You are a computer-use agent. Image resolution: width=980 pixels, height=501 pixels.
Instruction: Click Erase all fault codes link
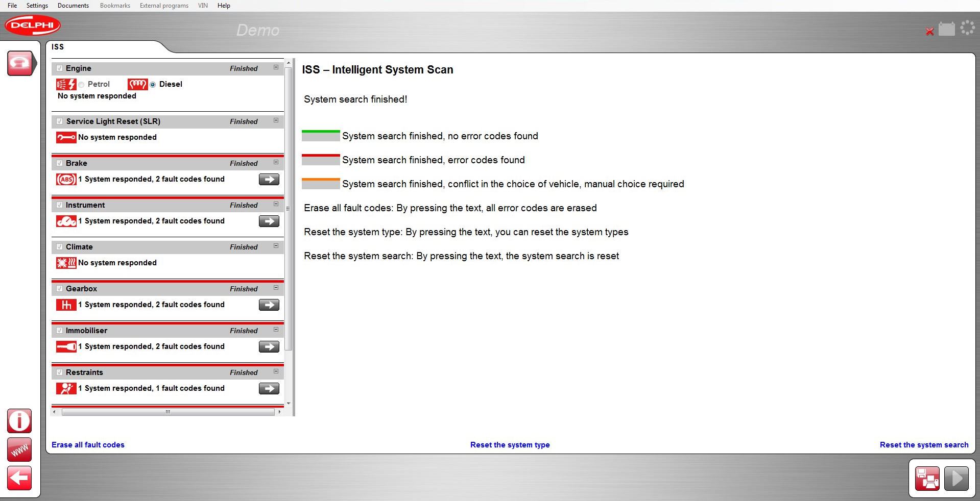coord(88,445)
